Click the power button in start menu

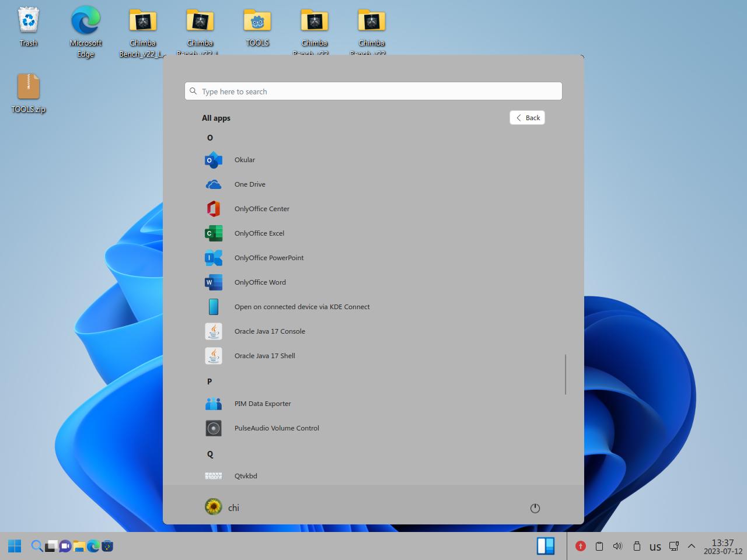(535, 508)
